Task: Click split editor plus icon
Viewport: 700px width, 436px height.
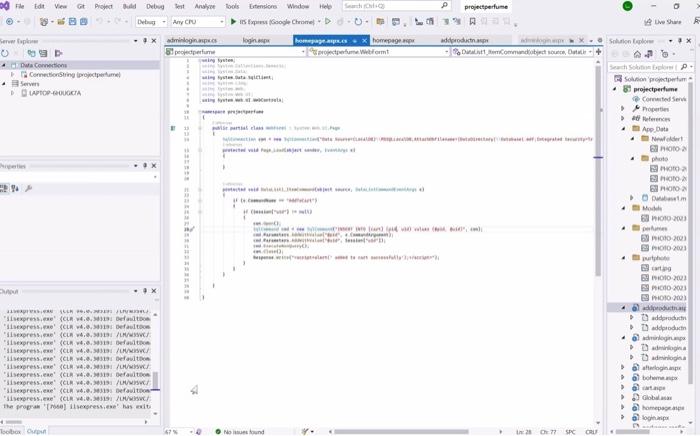Action: tap(599, 52)
